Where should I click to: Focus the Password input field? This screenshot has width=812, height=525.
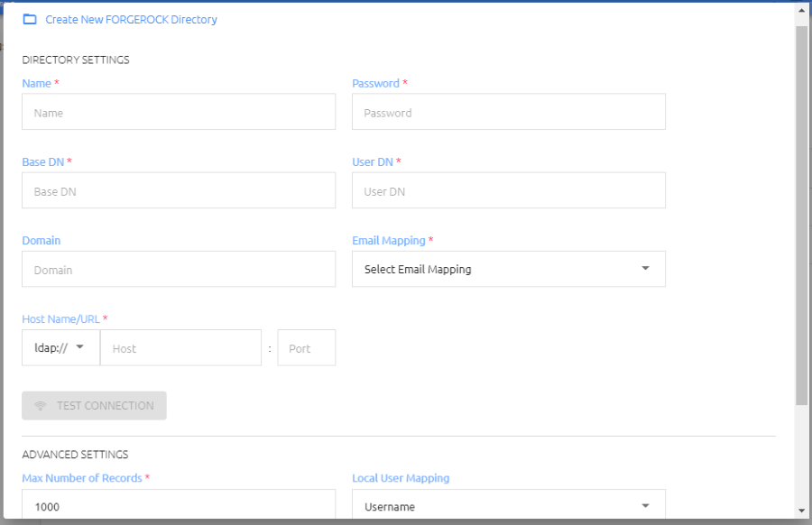(509, 112)
